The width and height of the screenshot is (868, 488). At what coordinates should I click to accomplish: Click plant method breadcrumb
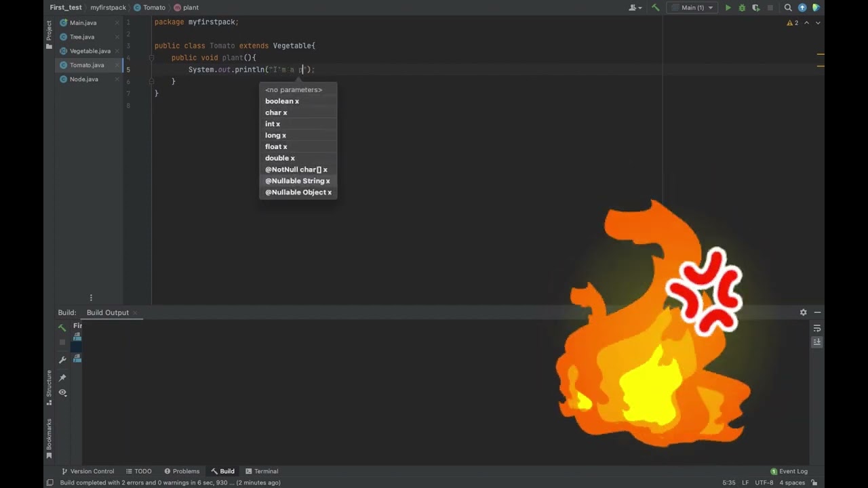click(186, 7)
